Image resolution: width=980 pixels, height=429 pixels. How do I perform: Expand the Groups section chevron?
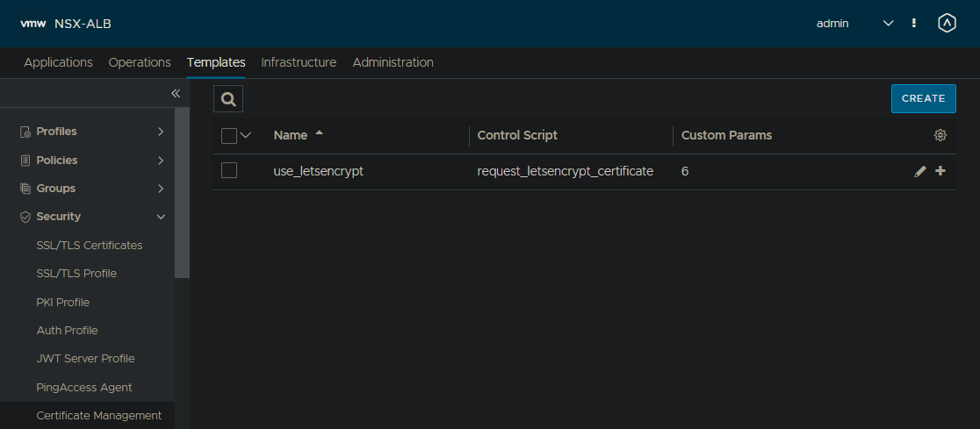coord(161,189)
